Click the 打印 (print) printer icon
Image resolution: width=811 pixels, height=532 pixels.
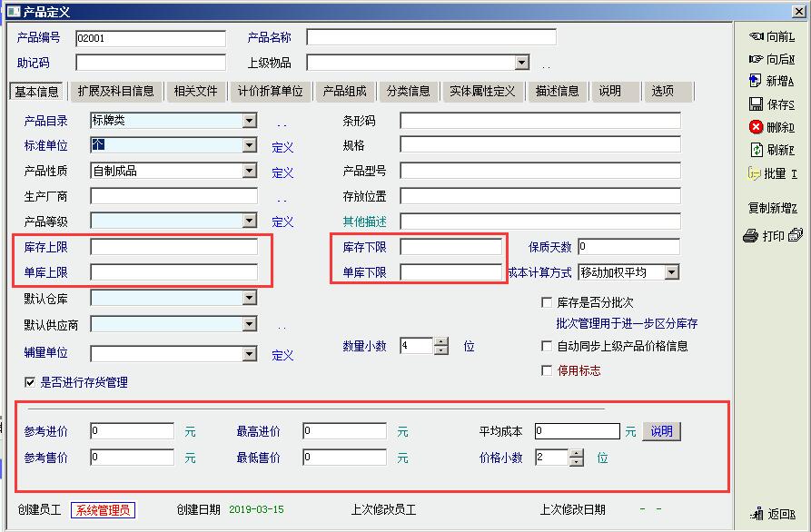coord(751,236)
